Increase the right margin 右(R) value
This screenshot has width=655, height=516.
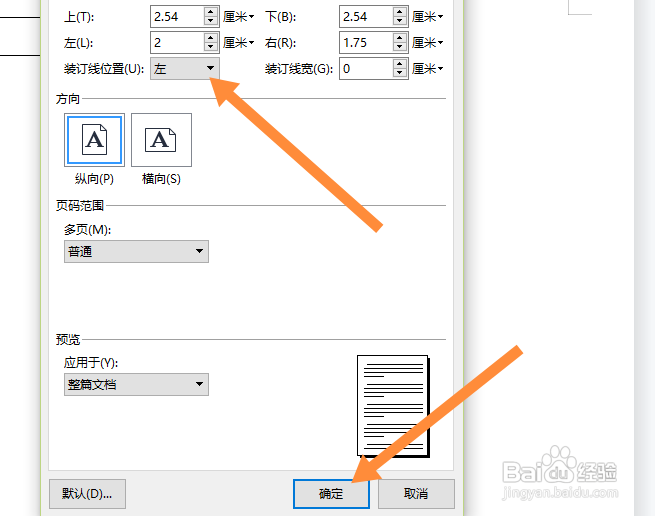coord(400,38)
